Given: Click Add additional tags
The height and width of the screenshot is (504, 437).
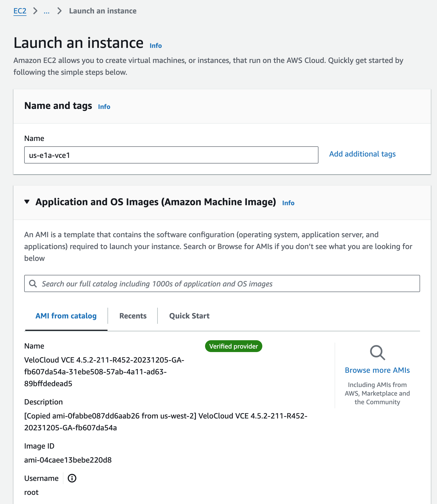Looking at the screenshot, I should click(x=362, y=154).
